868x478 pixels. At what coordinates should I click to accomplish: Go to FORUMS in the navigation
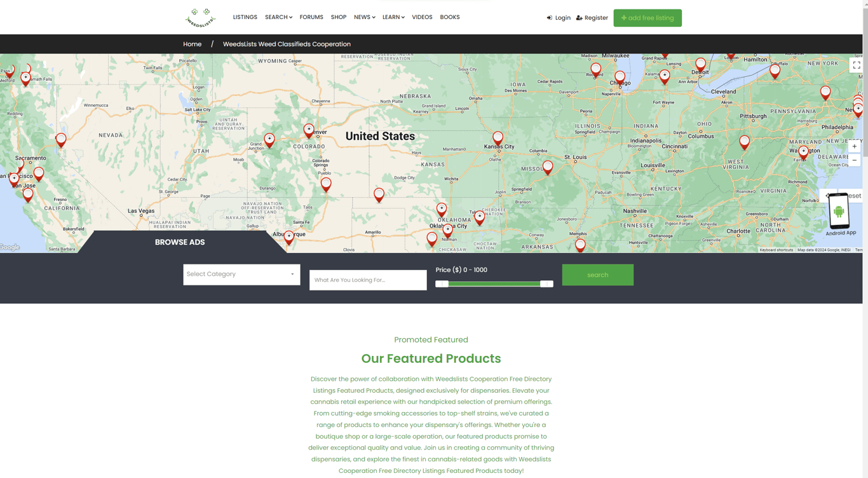click(x=311, y=17)
